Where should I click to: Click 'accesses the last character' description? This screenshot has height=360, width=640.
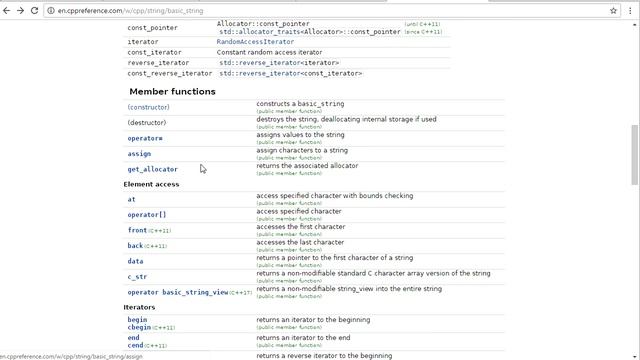pyautogui.click(x=300, y=242)
